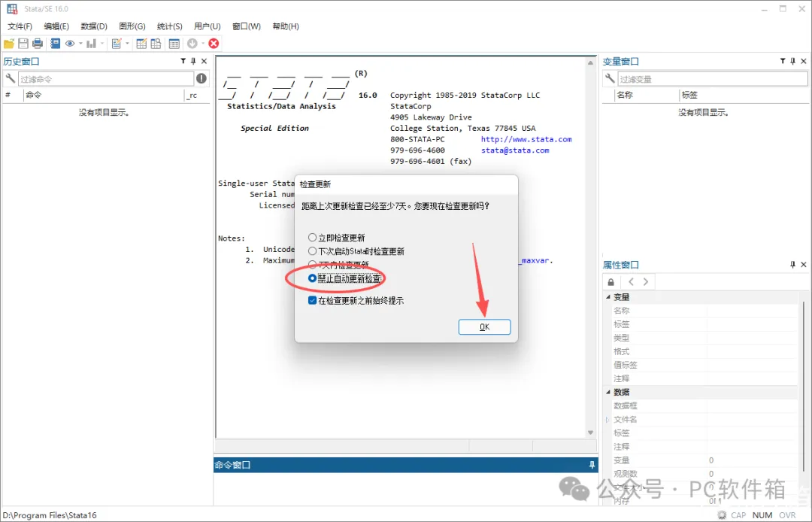The image size is (812, 522).
Task: Open the 用户(U) menu
Action: pos(208,26)
